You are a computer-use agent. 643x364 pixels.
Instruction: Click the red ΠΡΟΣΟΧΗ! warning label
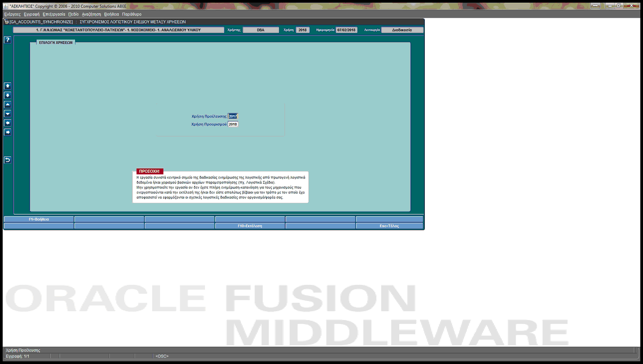[150, 171]
